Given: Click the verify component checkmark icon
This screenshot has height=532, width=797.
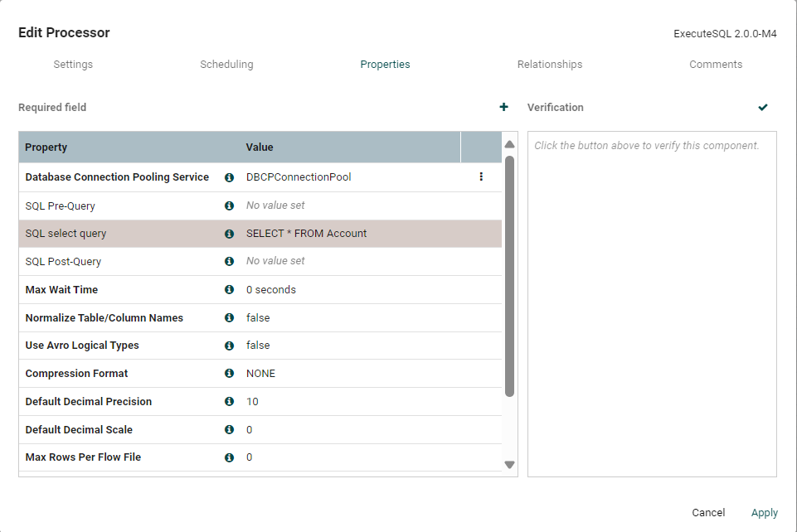Looking at the screenshot, I should (763, 107).
